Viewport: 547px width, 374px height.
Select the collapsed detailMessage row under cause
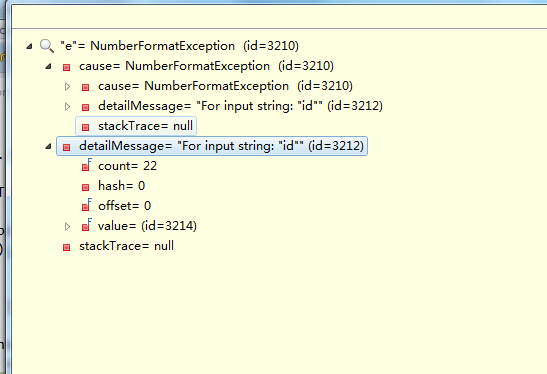[x=240, y=106]
